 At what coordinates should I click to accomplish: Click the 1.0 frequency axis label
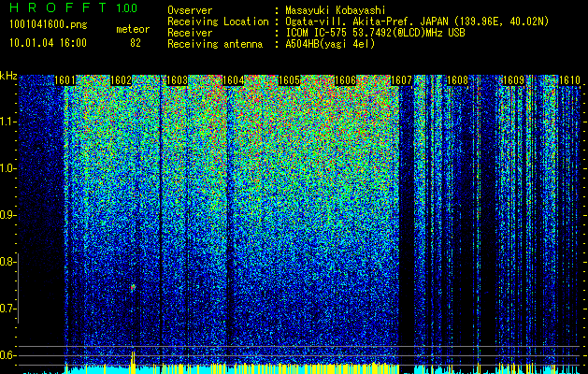point(7,168)
